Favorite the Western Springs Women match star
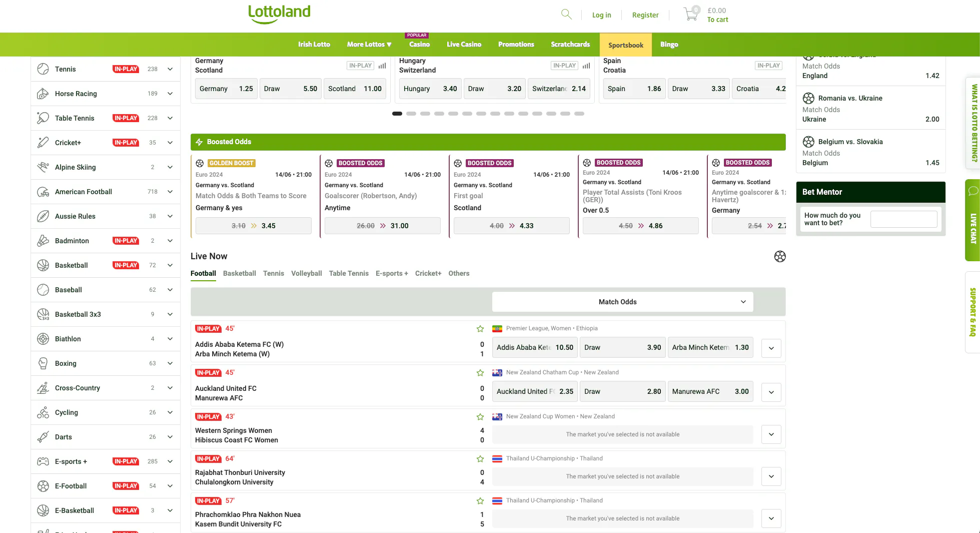Viewport: 980px width, 533px height. [480, 417]
